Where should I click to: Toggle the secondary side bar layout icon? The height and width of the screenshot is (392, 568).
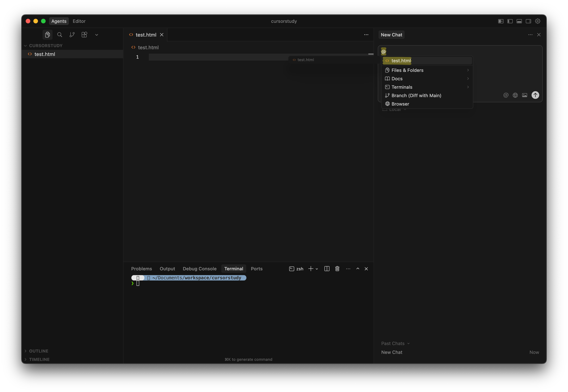coord(528,21)
